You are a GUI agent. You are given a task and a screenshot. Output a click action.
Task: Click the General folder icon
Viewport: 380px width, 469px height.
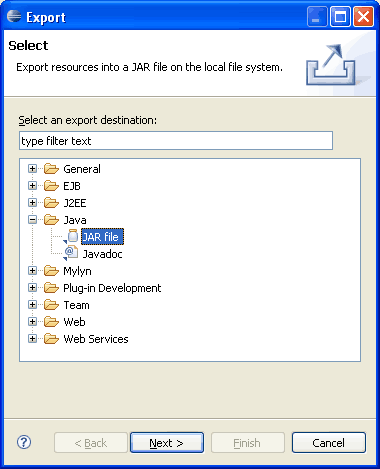coord(51,169)
